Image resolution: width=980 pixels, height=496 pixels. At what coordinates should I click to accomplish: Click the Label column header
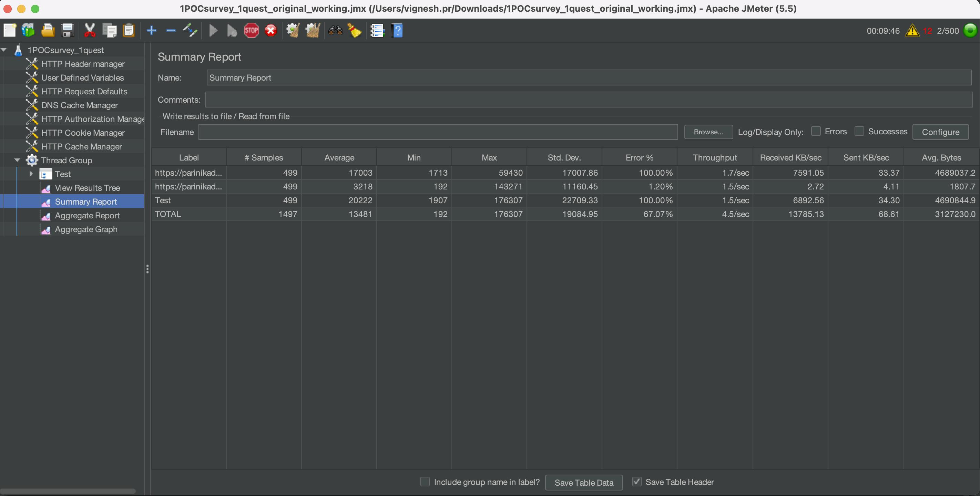pos(189,157)
